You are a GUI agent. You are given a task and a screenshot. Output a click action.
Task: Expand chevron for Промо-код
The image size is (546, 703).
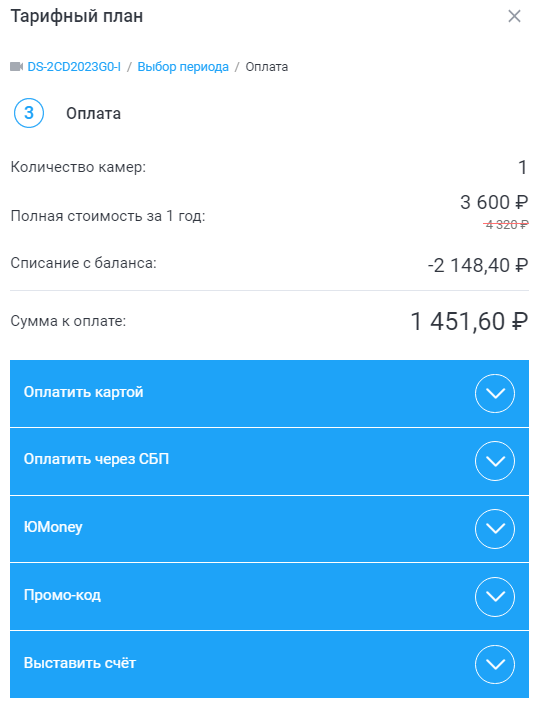[x=495, y=597]
